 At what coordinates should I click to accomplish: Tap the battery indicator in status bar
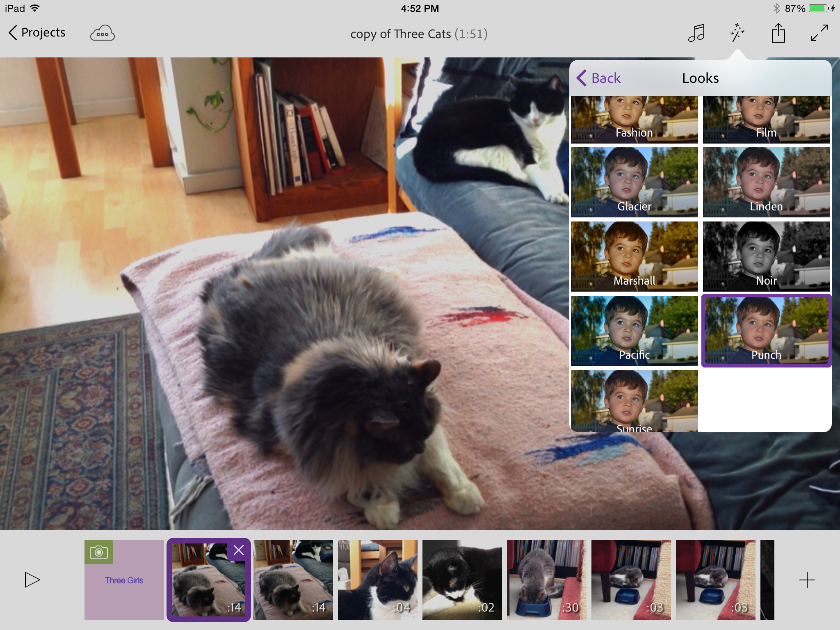(x=818, y=8)
